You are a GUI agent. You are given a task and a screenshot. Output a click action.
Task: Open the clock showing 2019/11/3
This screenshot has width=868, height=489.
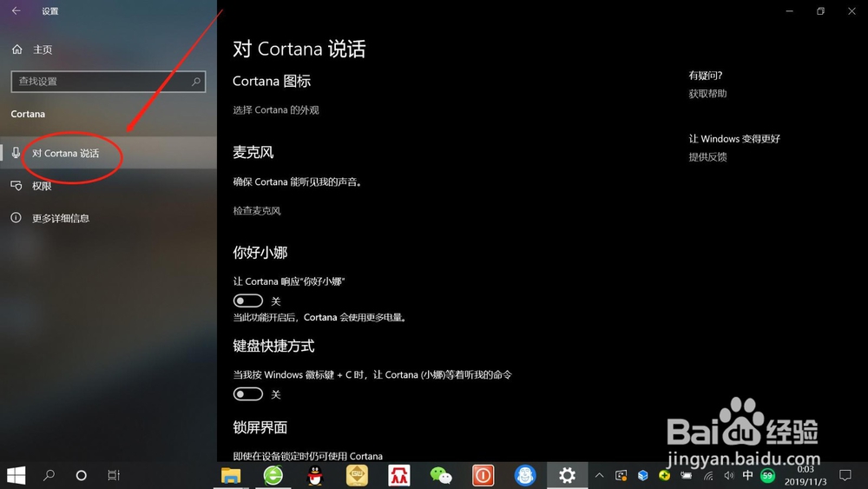[x=806, y=475]
